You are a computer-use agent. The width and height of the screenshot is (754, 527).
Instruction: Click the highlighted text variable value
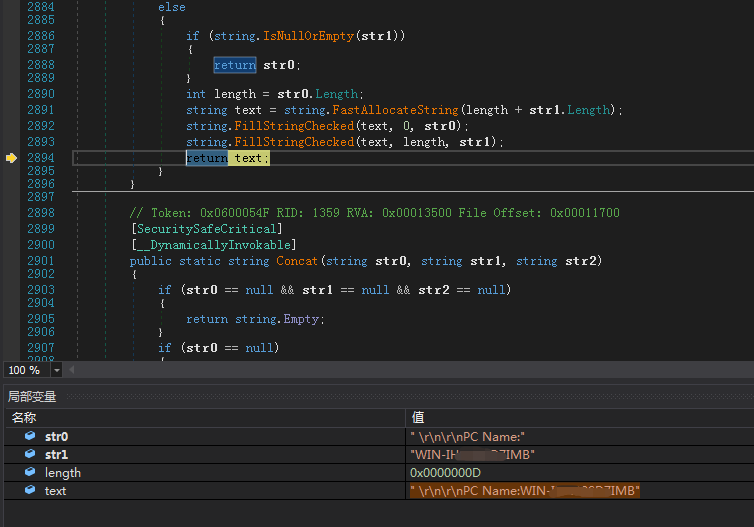[x=525, y=491]
